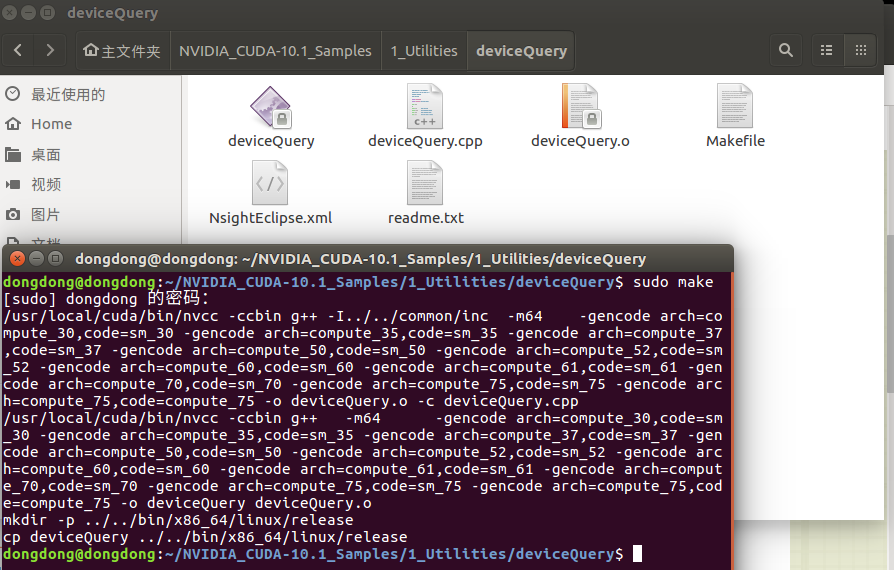Click the deviceQuery.o file name label
Image resolution: width=894 pixels, height=570 pixels.
pos(580,141)
